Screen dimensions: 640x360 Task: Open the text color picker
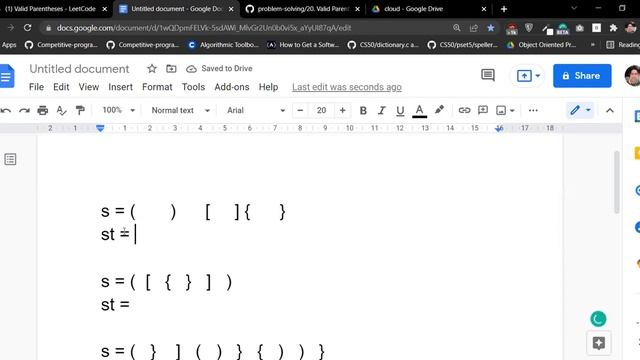(x=419, y=111)
